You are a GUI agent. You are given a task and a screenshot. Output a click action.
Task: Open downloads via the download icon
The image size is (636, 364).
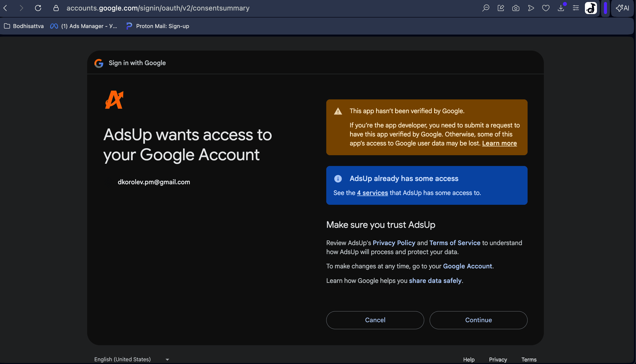(561, 8)
